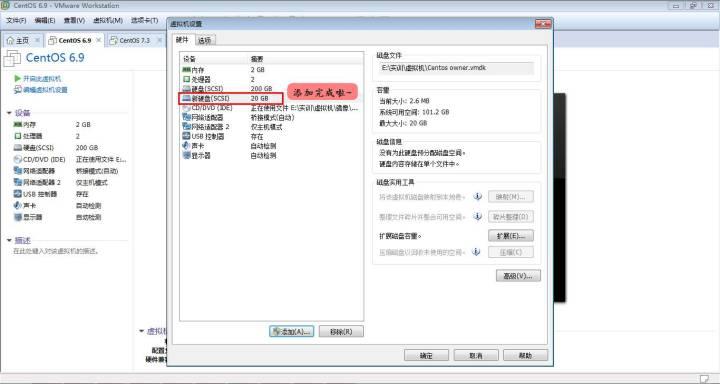Open the 文件(F) menu
This screenshot has width=720, height=384.
click(x=16, y=21)
